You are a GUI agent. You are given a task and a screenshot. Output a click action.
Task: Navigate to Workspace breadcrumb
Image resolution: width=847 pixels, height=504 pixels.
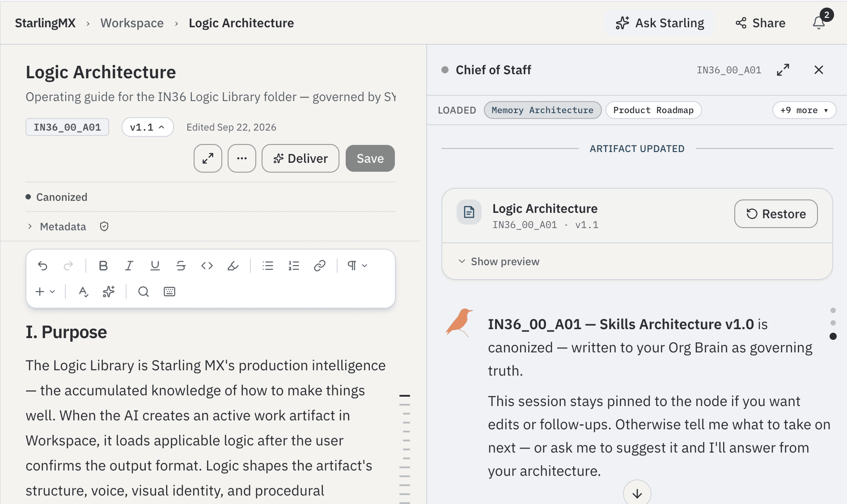[132, 23]
